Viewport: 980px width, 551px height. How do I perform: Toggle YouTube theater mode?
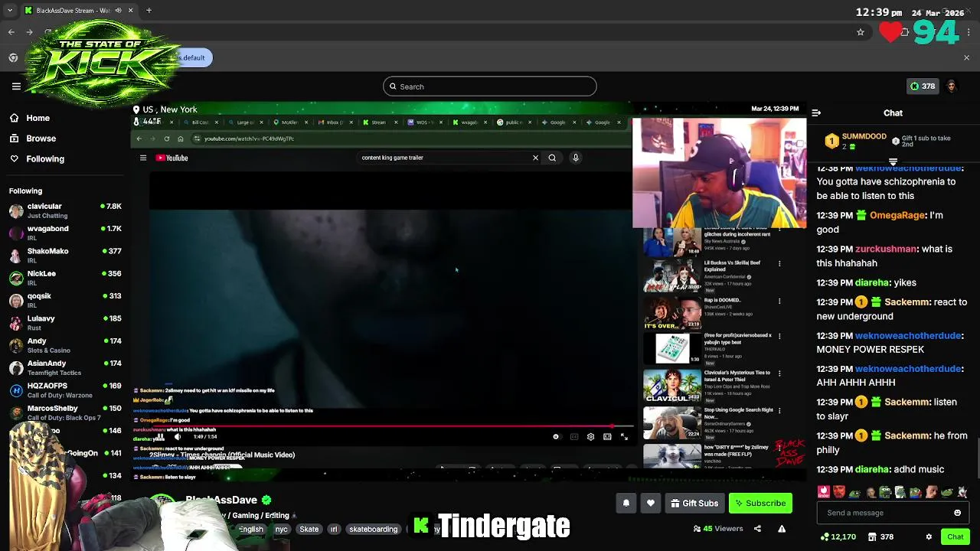(607, 437)
